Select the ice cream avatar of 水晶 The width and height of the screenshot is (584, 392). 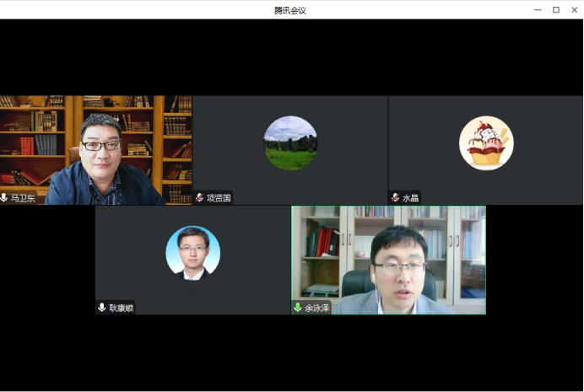(486, 143)
